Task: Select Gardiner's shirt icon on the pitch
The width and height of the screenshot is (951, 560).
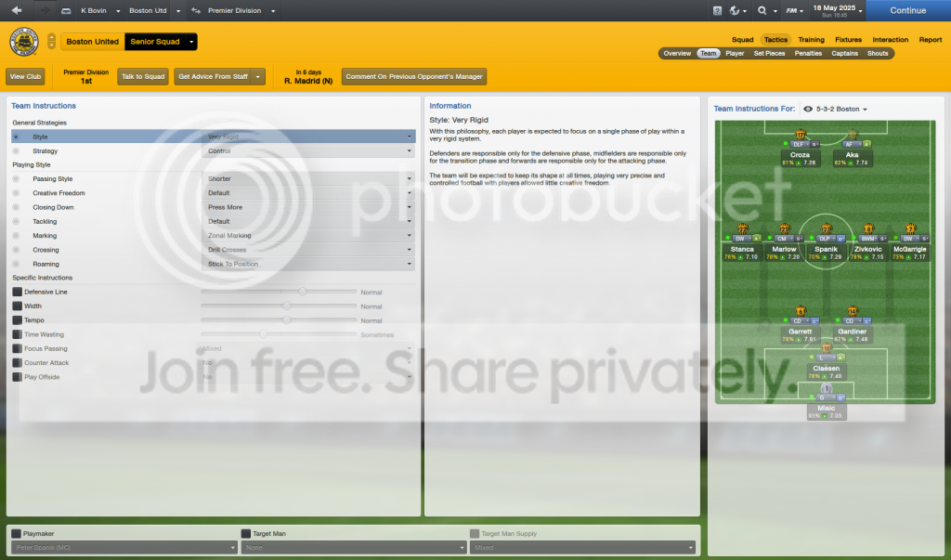Action: pyautogui.click(x=853, y=311)
